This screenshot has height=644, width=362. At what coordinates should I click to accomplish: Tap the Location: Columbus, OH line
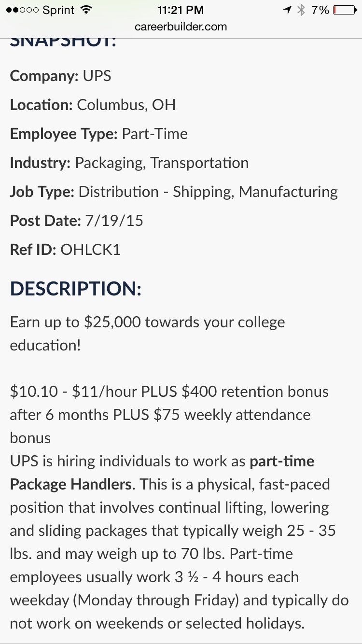pos(93,105)
